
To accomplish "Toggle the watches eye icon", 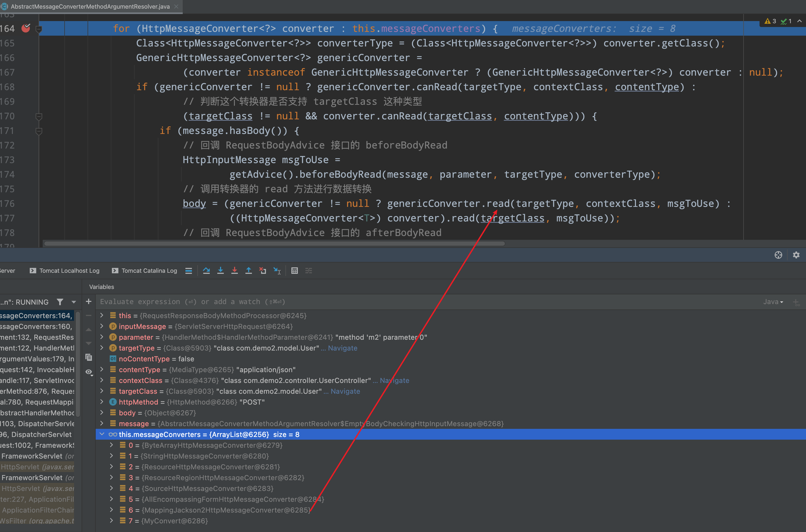I will pos(89,372).
